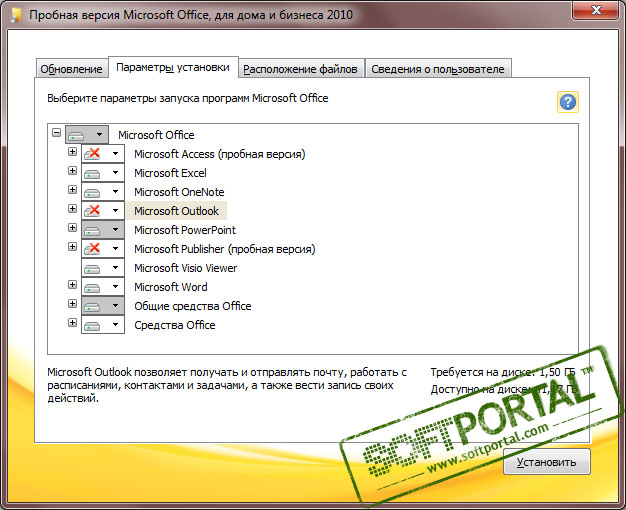Viewport: 626px width, 510px height.
Task: Click the drive icon beside Microsoft PowerPoint
Action: [92, 231]
